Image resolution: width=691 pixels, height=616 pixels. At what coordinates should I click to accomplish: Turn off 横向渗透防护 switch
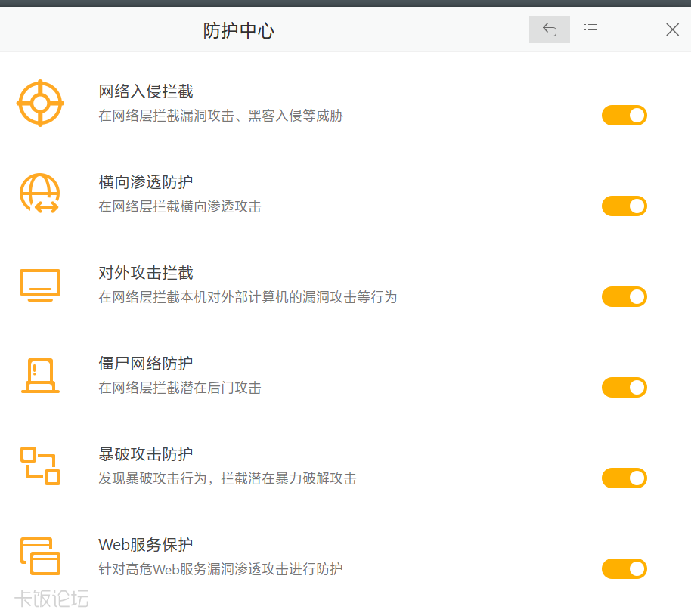(x=624, y=206)
